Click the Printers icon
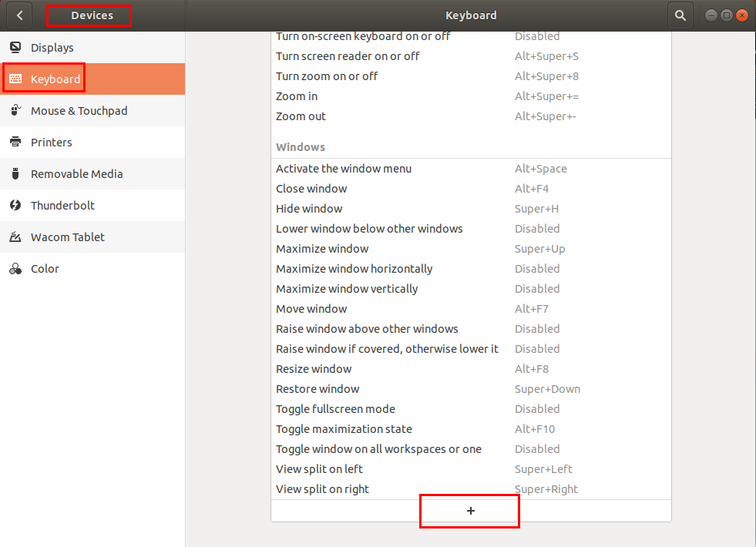 (x=15, y=142)
